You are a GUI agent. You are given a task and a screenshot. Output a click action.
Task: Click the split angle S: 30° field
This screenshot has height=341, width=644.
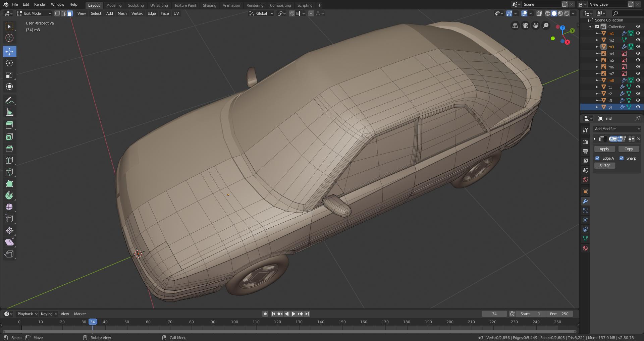click(x=605, y=166)
